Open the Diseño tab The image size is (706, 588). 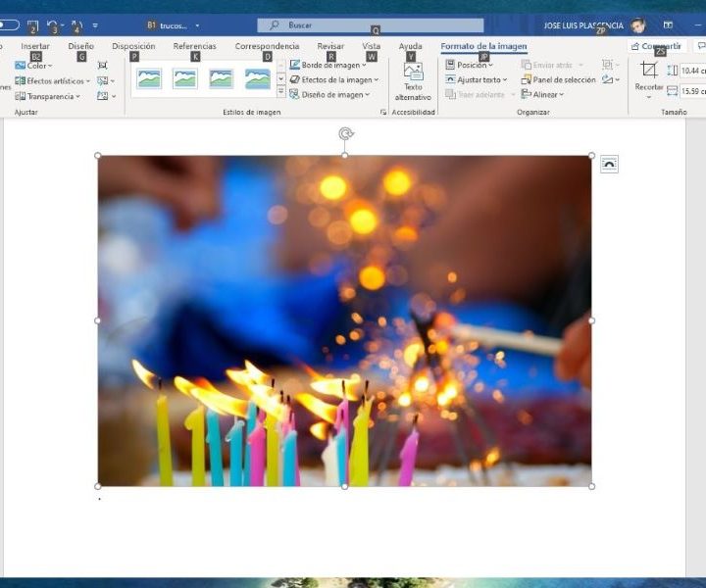click(x=81, y=46)
